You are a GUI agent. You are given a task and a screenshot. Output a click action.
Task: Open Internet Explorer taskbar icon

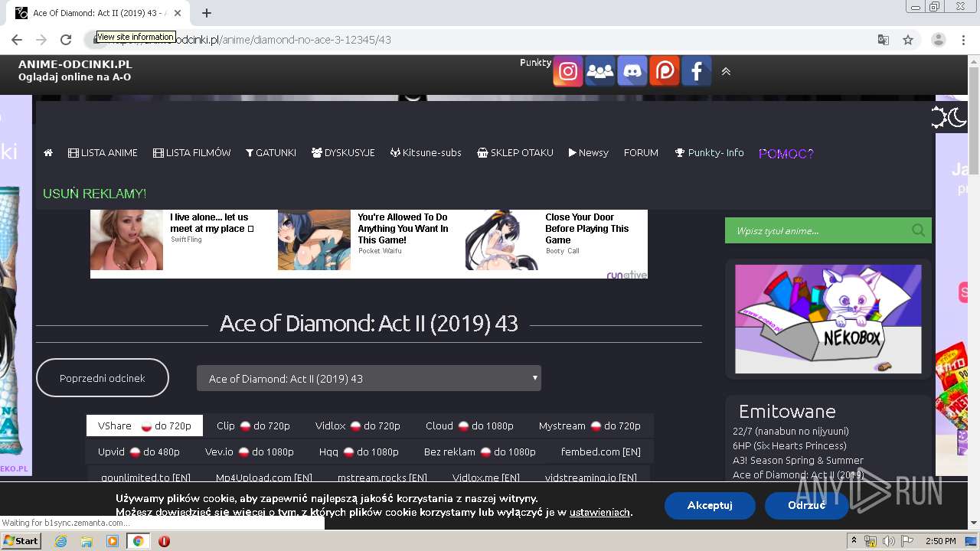click(60, 541)
